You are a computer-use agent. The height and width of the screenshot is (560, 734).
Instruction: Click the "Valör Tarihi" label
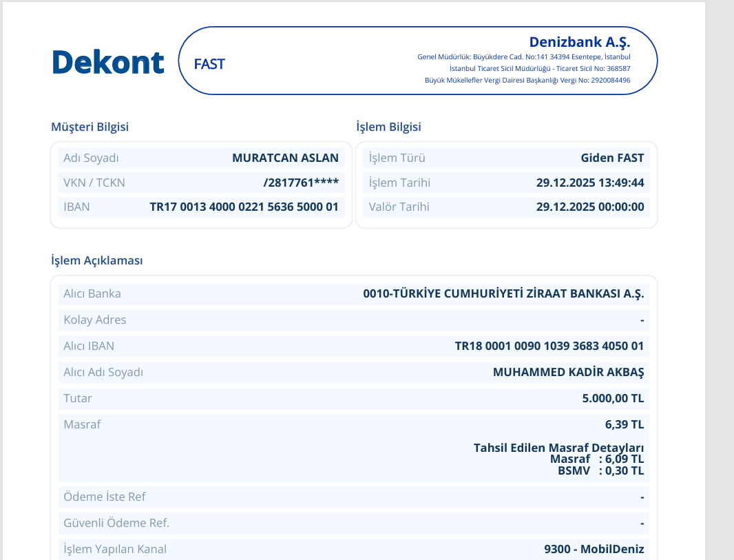click(399, 207)
